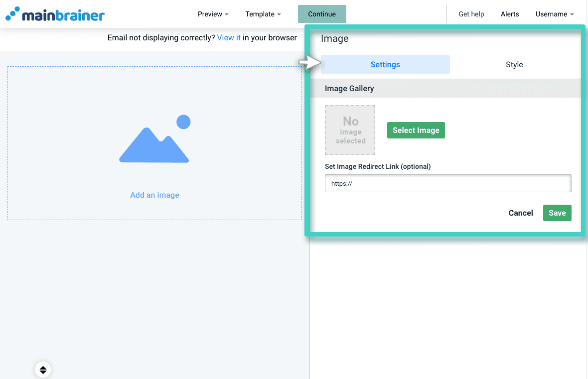Cancel the image settings changes

pos(520,213)
